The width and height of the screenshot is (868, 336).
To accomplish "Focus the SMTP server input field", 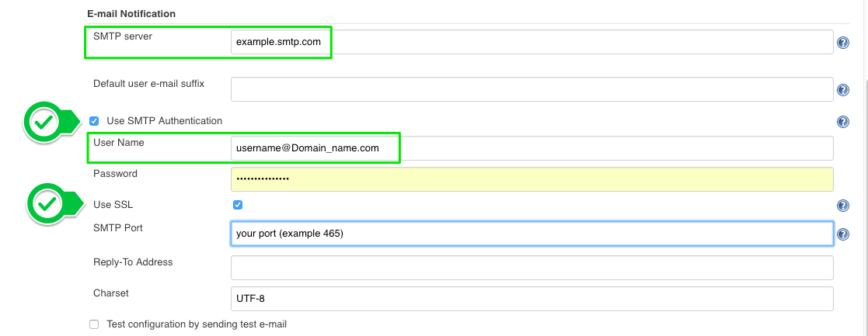I will click(532, 42).
